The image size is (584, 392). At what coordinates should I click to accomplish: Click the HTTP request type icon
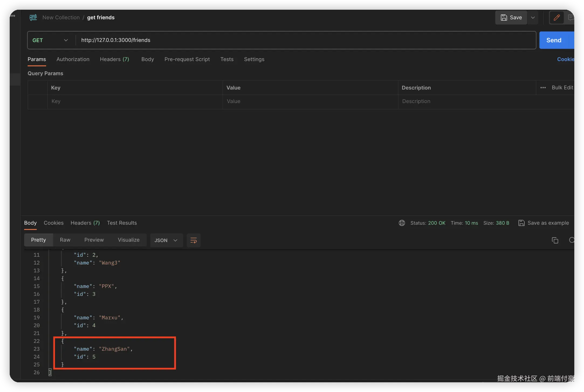tap(33, 18)
